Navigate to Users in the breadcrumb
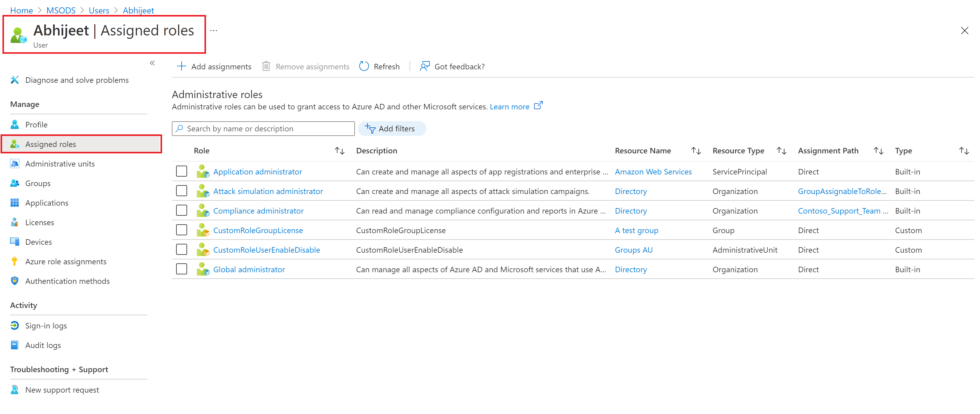980x414 pixels. pyautogui.click(x=99, y=10)
